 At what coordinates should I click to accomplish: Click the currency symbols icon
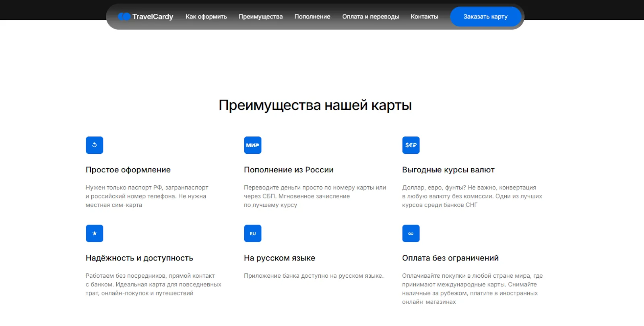(411, 145)
